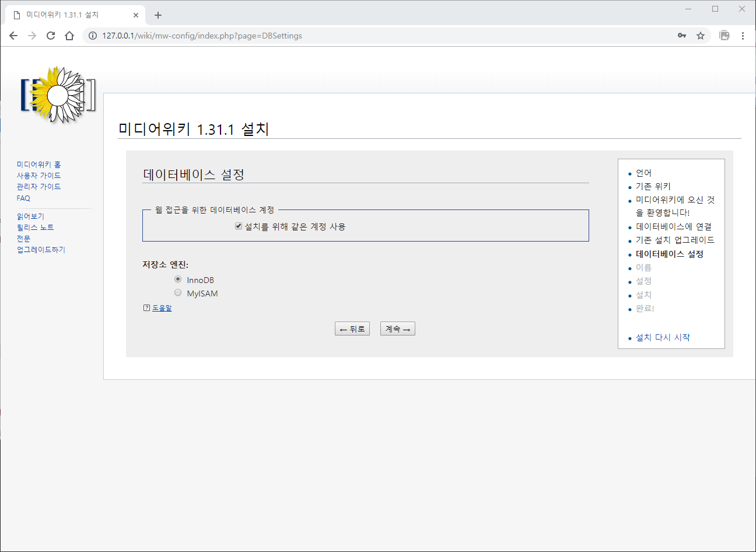Open the 업그레이드하기 sidebar link

41,250
